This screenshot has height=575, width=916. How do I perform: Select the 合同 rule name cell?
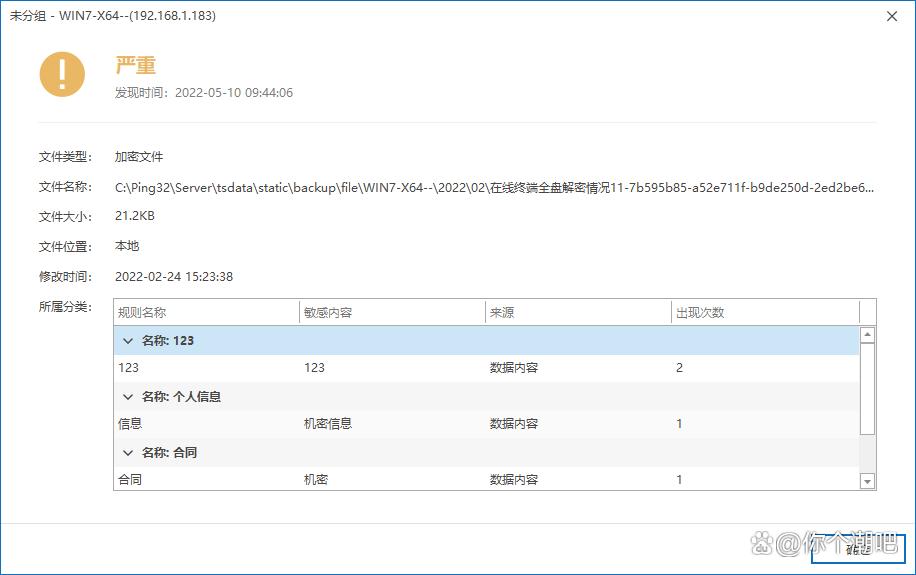(130, 480)
